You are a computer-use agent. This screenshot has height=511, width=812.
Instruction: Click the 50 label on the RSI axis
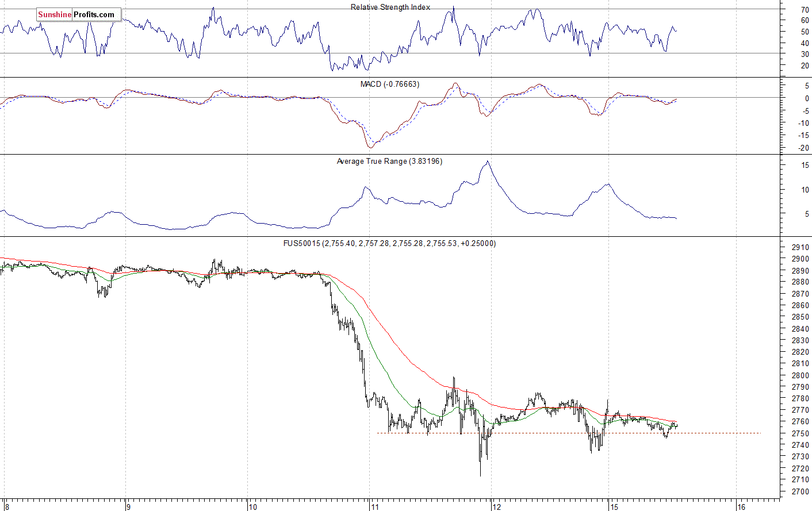point(805,32)
